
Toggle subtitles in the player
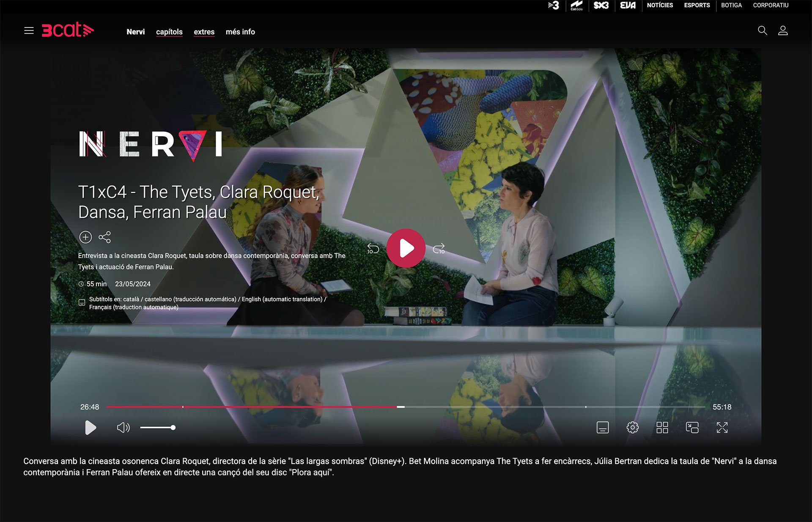coord(602,428)
